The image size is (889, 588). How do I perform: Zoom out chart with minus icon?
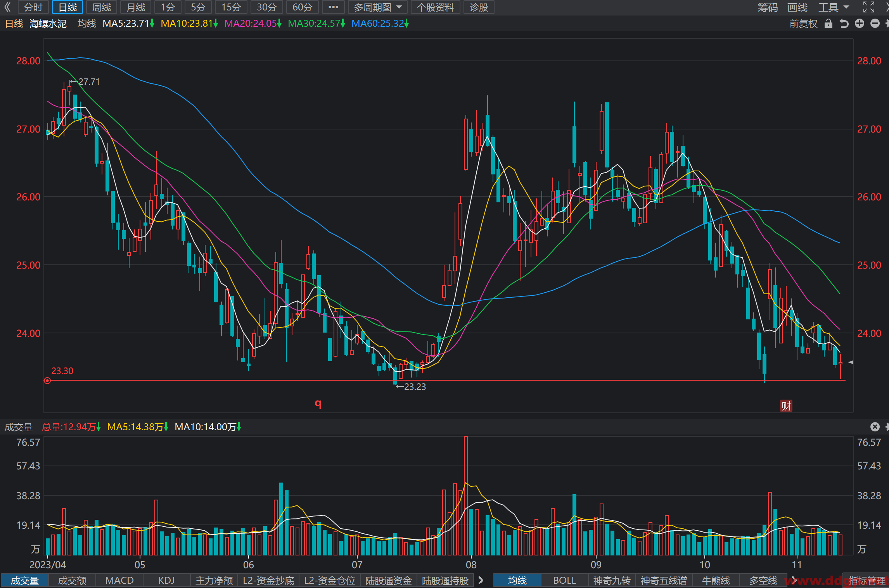875,24
